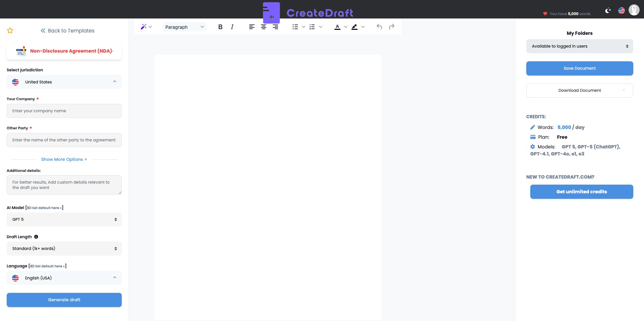Open the highlight color tool
Screen dimensions: 644x321
tap(355, 27)
